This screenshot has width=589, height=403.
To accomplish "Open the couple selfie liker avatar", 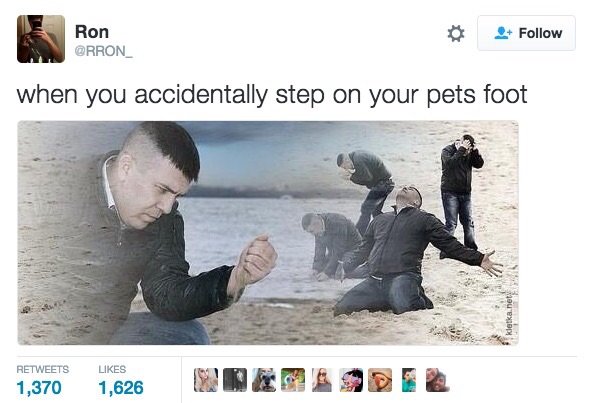I will [x=438, y=380].
